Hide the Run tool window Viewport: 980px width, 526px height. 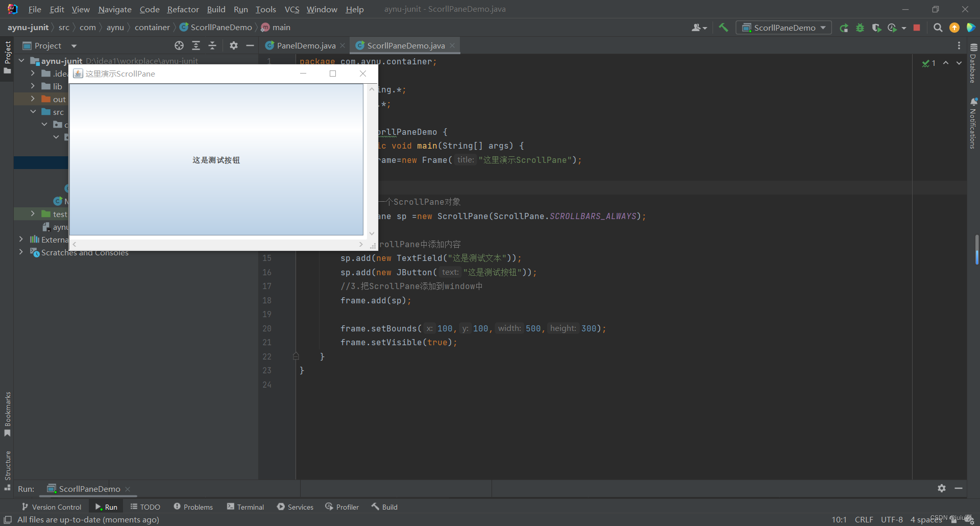pos(959,488)
